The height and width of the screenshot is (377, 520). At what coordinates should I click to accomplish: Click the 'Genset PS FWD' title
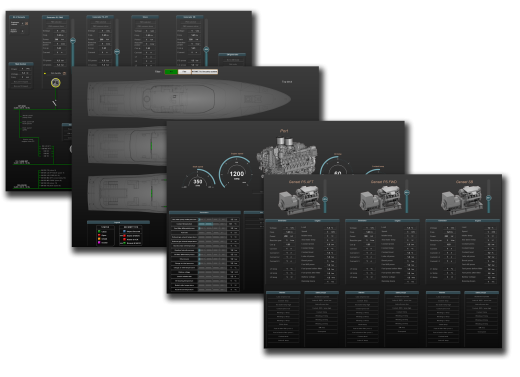[x=384, y=182]
